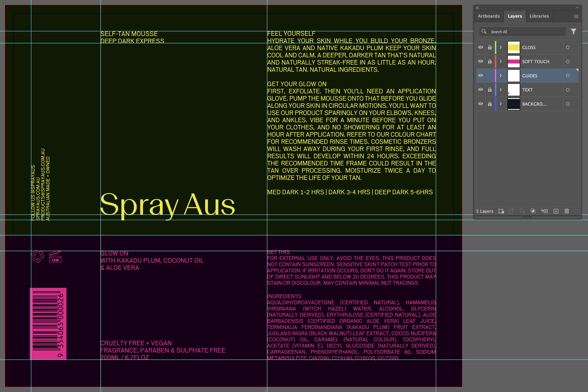The height and width of the screenshot is (392, 588).
Task: Expand the TEXT layer chevron
Action: pyautogui.click(x=501, y=90)
